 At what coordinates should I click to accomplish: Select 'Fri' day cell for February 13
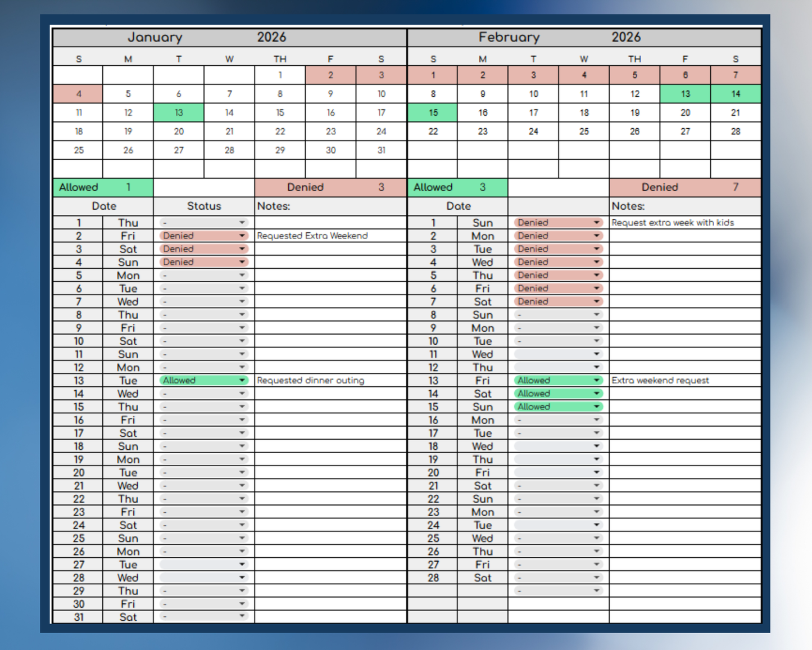click(483, 380)
